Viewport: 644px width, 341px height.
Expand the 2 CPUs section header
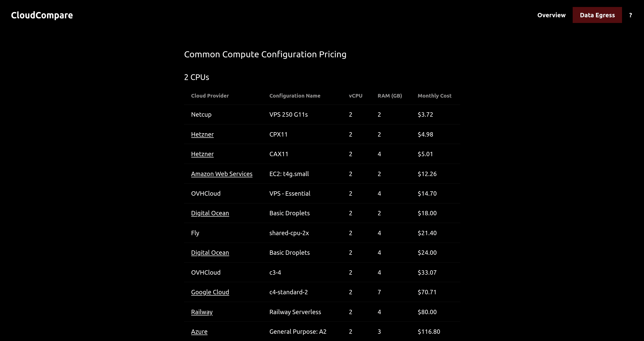click(196, 77)
